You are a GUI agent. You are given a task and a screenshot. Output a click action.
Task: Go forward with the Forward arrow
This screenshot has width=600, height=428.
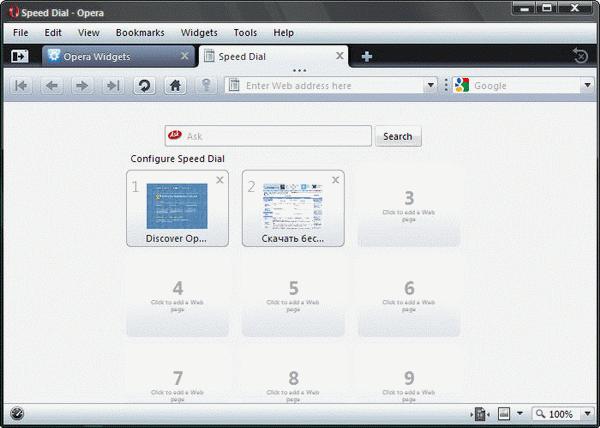click(x=82, y=86)
